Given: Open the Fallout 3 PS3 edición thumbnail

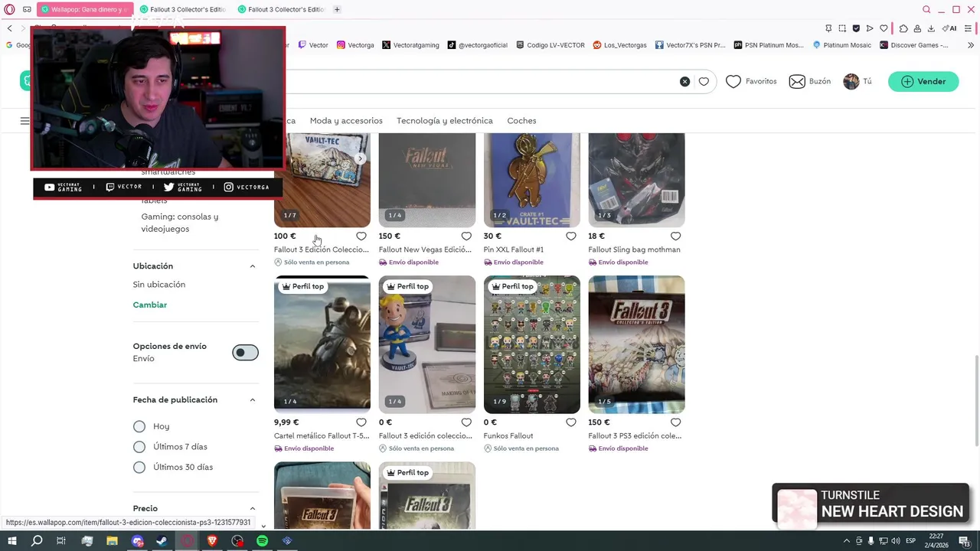Looking at the screenshot, I should coord(636,344).
